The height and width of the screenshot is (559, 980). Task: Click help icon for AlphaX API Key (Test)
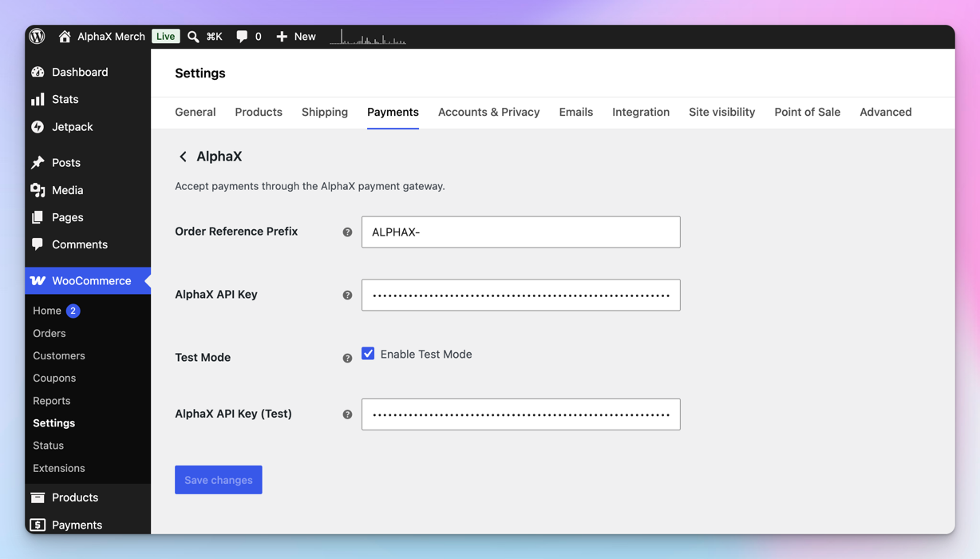click(347, 414)
